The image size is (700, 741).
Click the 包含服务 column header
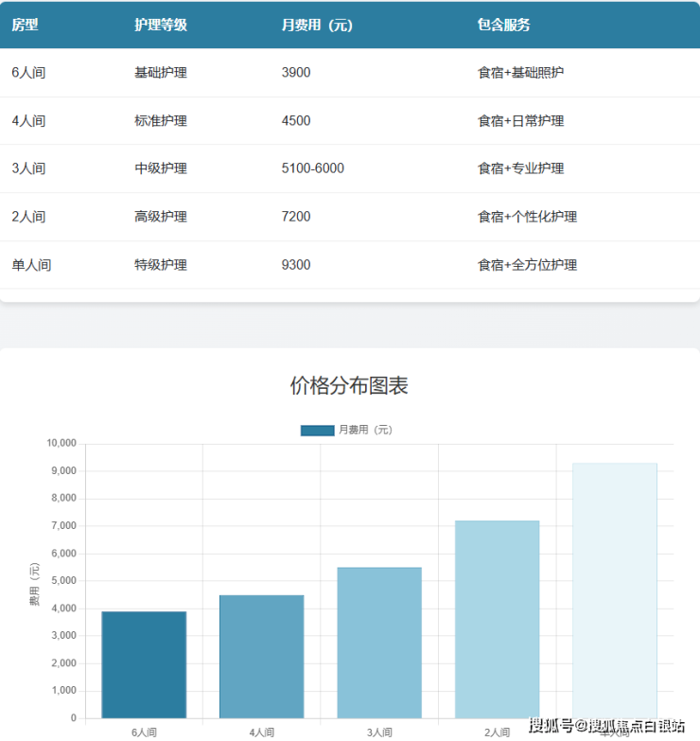click(504, 26)
